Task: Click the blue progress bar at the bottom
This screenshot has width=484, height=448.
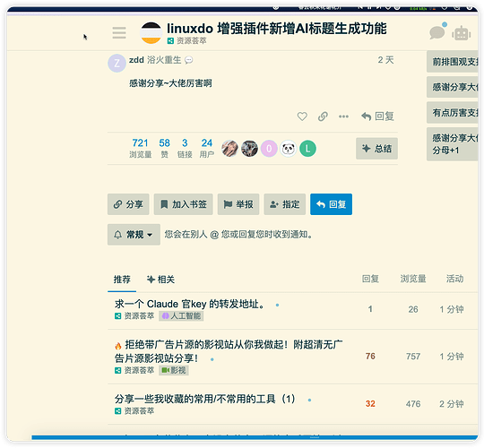Action: pyautogui.click(x=255, y=437)
